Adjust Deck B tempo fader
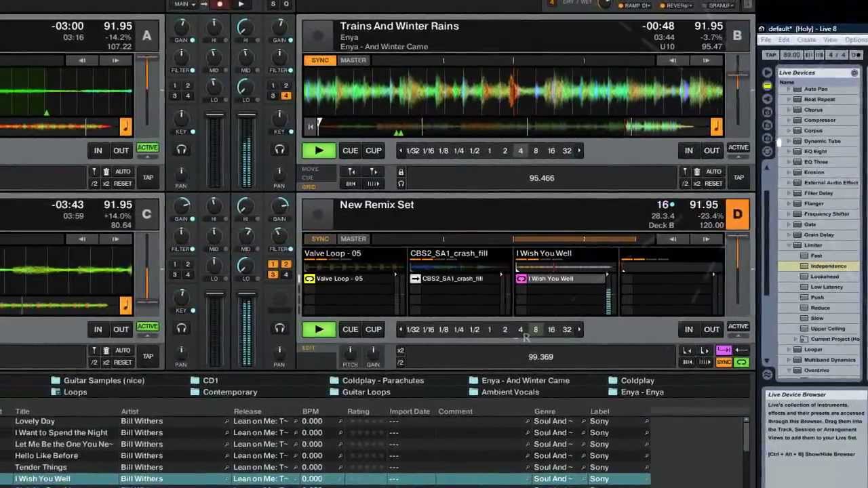Viewport: 868px width, 488px height. pyautogui.click(x=738, y=82)
